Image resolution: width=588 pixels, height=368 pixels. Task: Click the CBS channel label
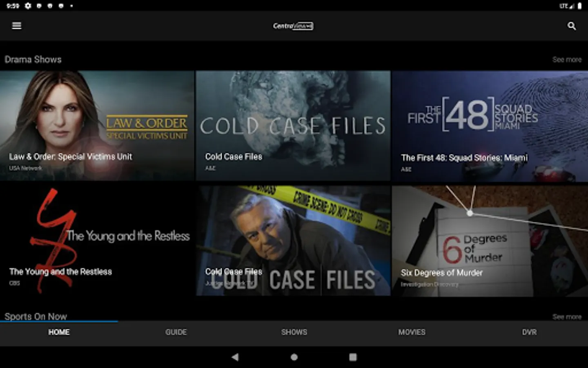14,283
